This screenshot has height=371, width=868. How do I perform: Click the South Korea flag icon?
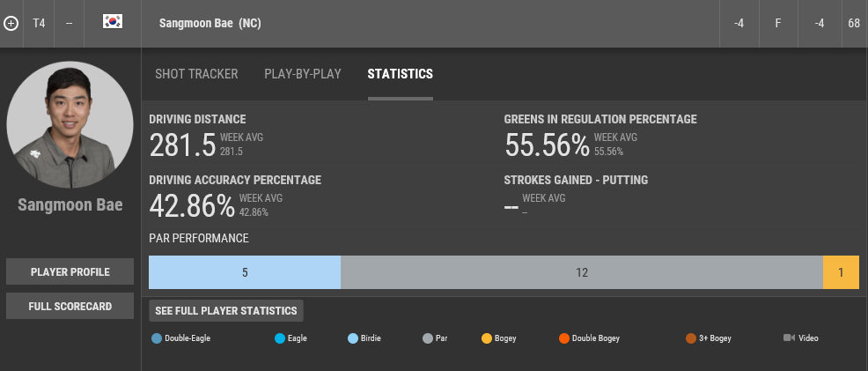click(x=112, y=22)
